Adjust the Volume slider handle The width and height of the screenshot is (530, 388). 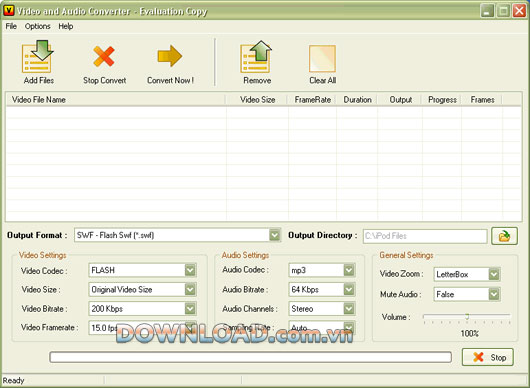[x=467, y=317]
